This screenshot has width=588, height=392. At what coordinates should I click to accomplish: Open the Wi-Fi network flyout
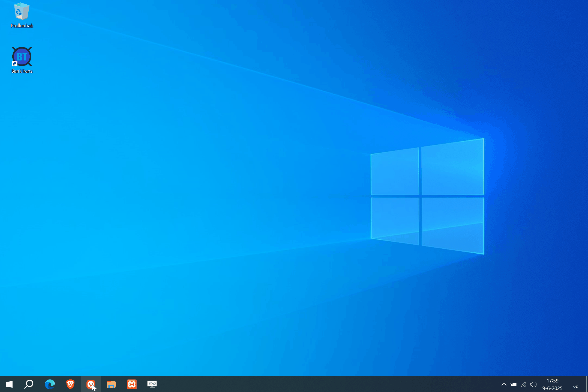[524, 384]
